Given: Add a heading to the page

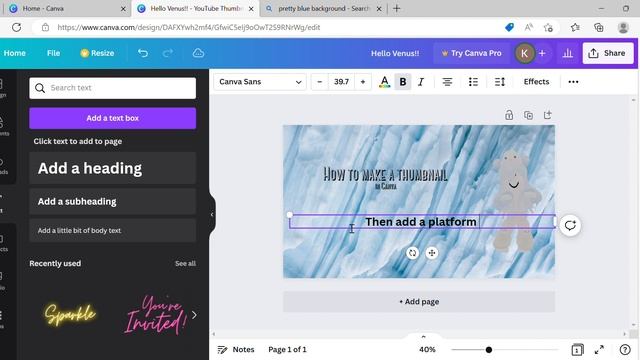Looking at the screenshot, I should [x=113, y=168].
